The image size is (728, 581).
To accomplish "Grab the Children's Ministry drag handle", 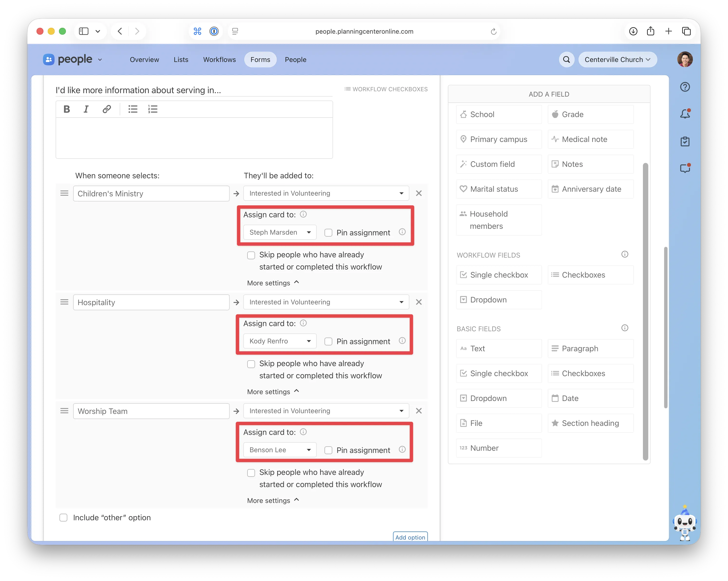I will pos(64,193).
